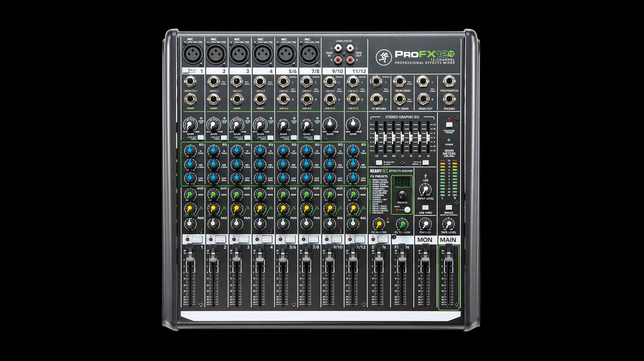
Task: Click the Phones level knob
Action: pos(425,224)
